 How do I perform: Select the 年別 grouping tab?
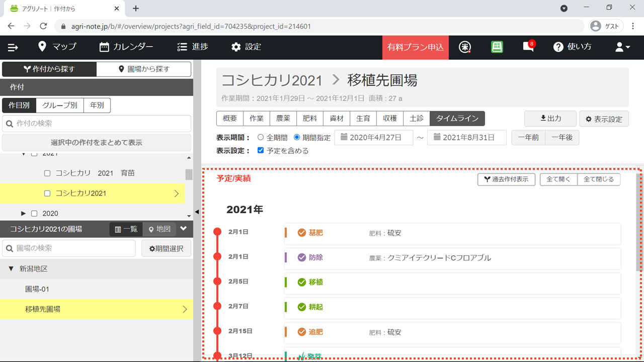click(97, 105)
